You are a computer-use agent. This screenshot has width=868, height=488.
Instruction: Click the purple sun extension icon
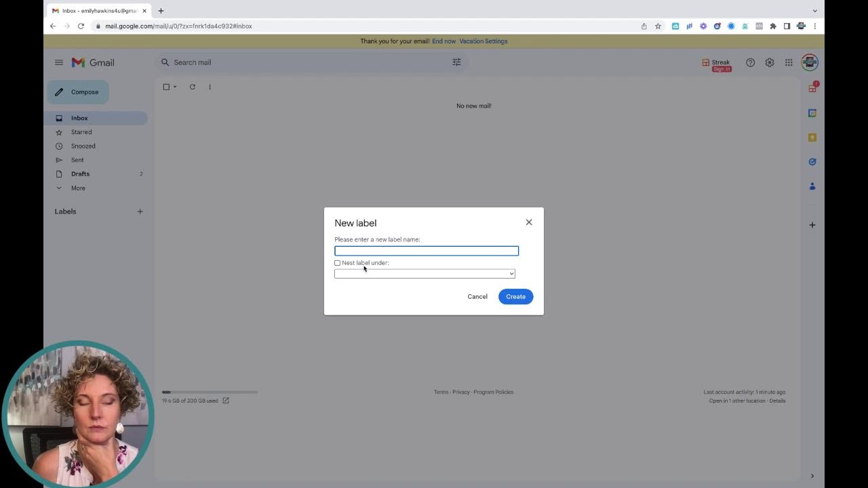pyautogui.click(x=703, y=26)
